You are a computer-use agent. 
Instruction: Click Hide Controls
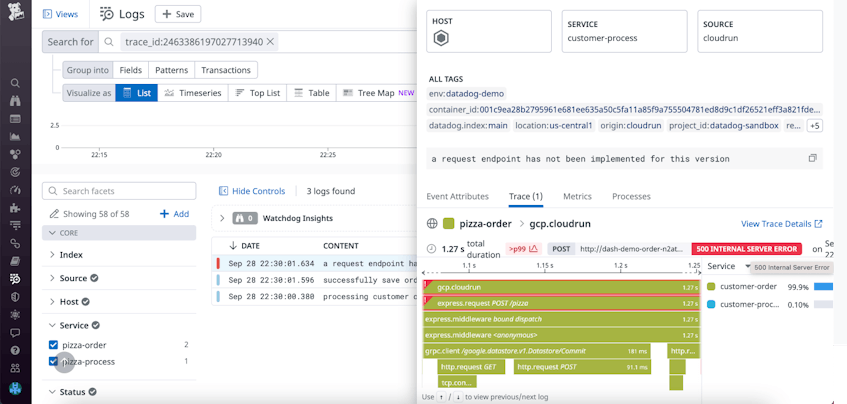[x=252, y=191]
